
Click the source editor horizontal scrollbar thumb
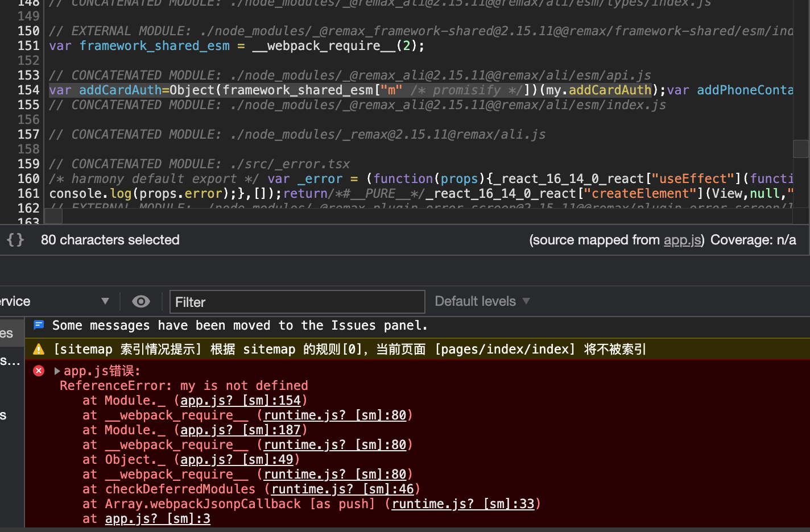pos(53,216)
